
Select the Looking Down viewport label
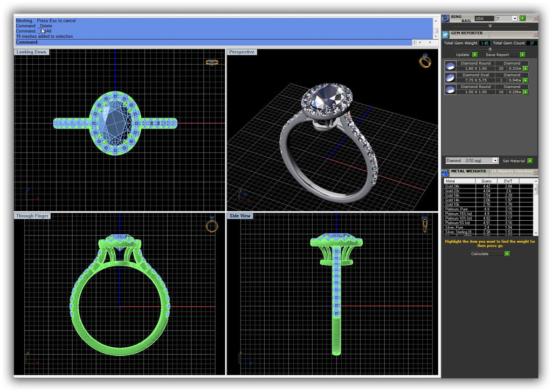[x=31, y=52]
